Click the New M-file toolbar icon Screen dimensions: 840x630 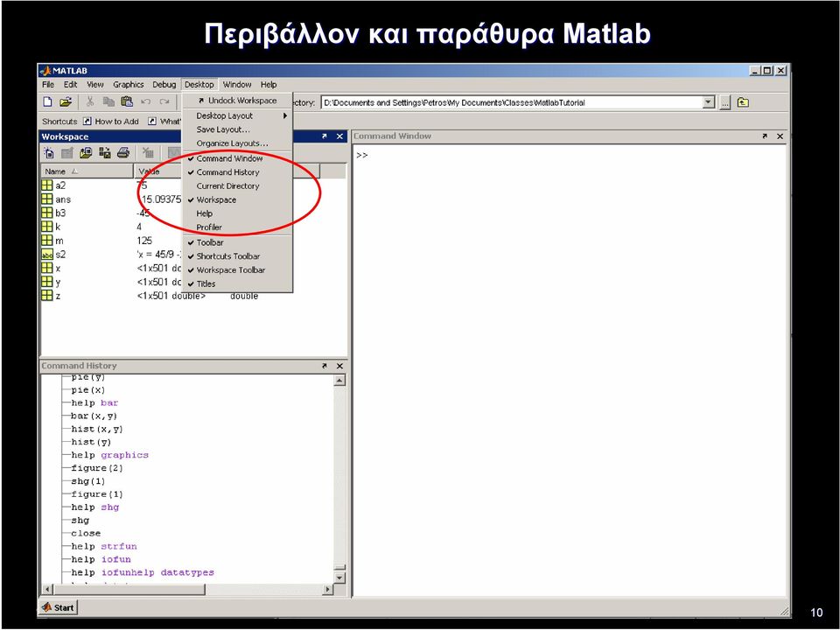pos(47,101)
